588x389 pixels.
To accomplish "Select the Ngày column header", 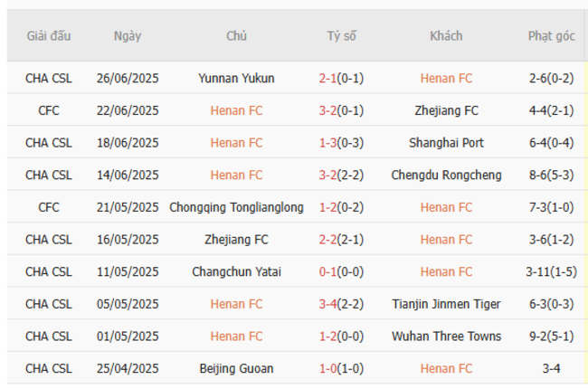I will click(x=128, y=36).
